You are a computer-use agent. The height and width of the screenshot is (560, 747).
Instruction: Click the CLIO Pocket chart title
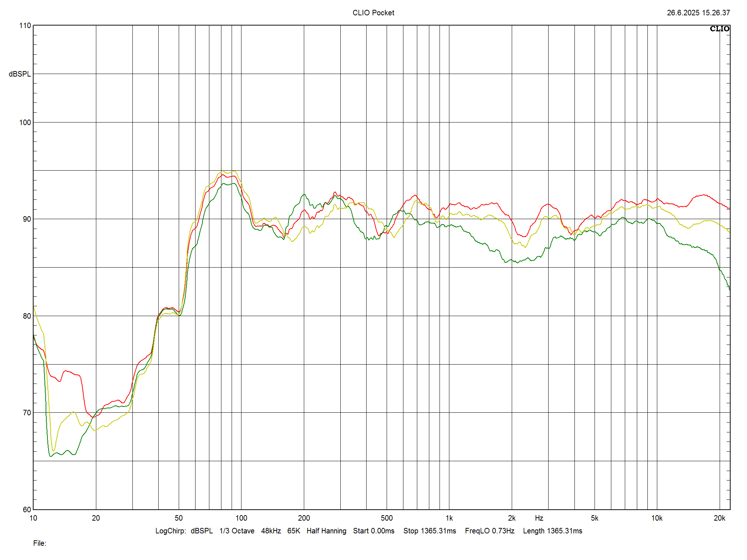(x=373, y=13)
